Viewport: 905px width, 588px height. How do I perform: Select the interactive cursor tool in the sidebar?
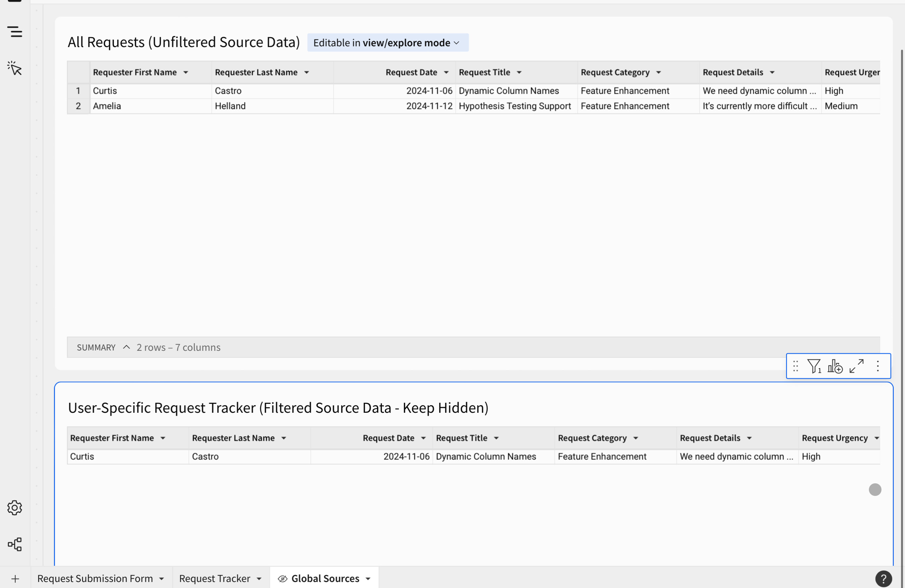[15, 69]
